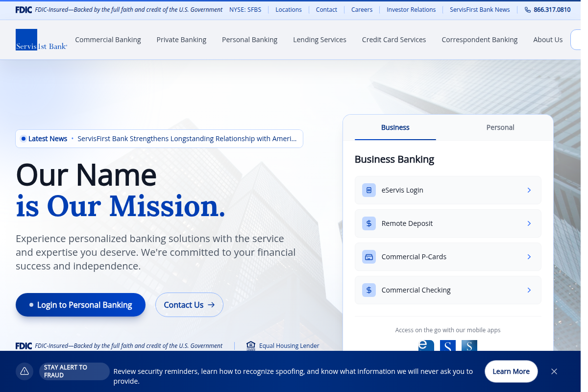Expand the eServis Login chevron
The width and height of the screenshot is (588, 392).
(529, 190)
